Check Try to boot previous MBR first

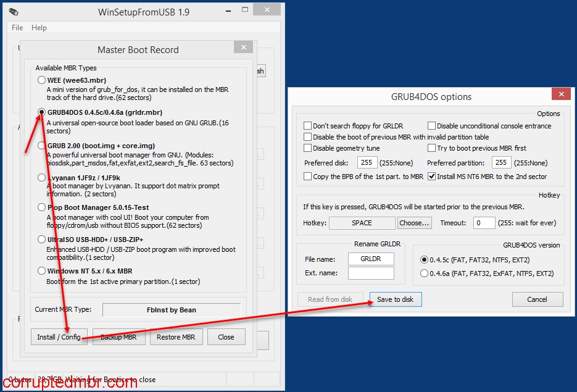pos(432,148)
